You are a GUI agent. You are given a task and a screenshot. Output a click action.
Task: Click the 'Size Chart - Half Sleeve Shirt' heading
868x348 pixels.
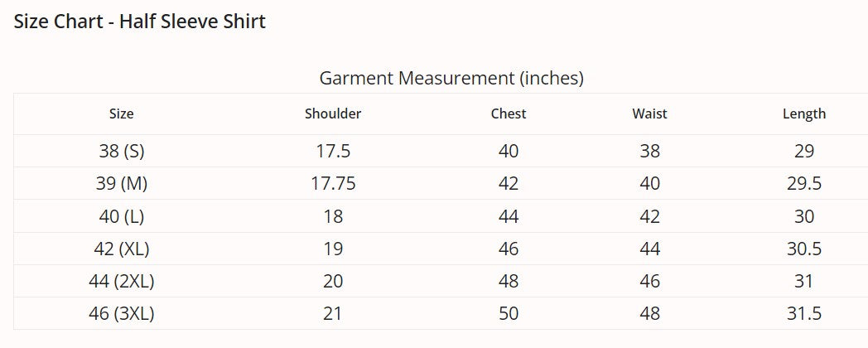coord(140,22)
